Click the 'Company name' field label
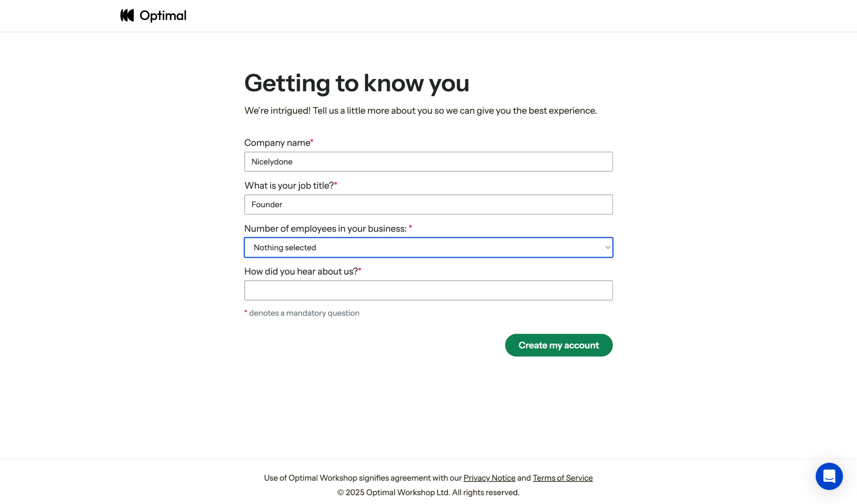This screenshot has width=857, height=504. 277,143
